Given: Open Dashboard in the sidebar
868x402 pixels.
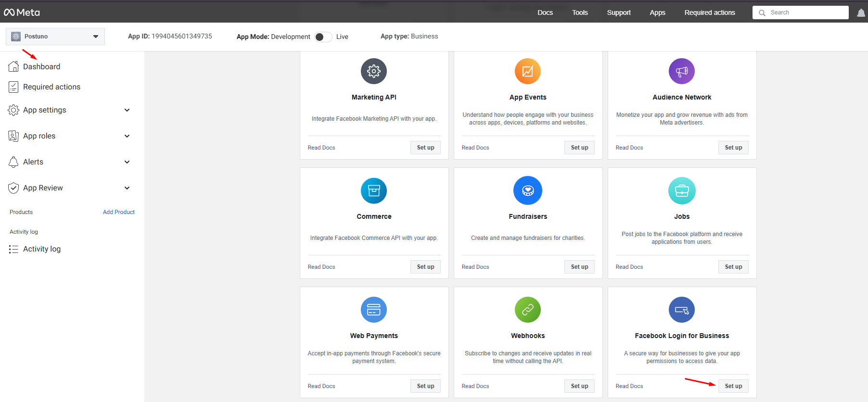Looking at the screenshot, I should tap(41, 67).
